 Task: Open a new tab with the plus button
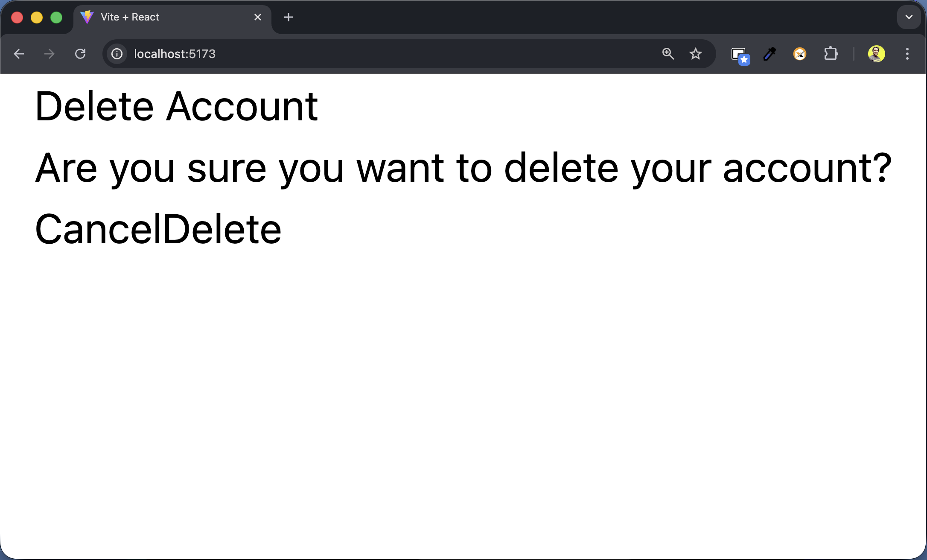[289, 17]
